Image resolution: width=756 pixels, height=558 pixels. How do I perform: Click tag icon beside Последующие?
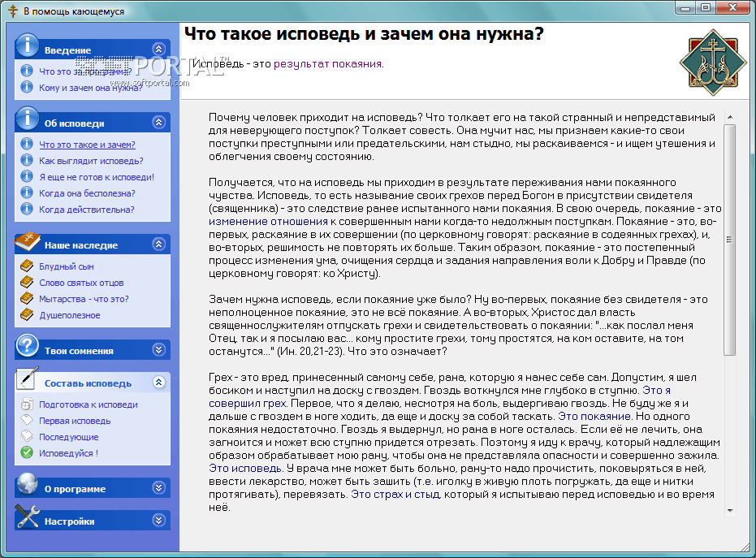click(x=27, y=436)
